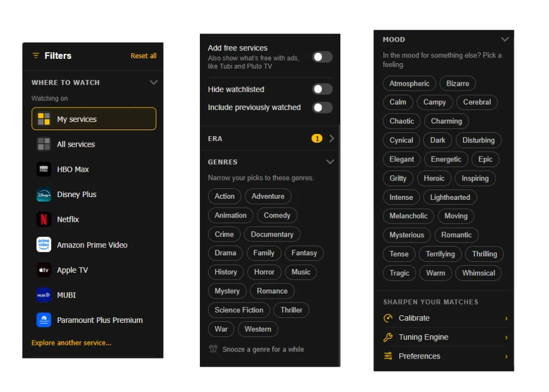Toggle the Melancholic mood chip
549x392 pixels.
(408, 216)
